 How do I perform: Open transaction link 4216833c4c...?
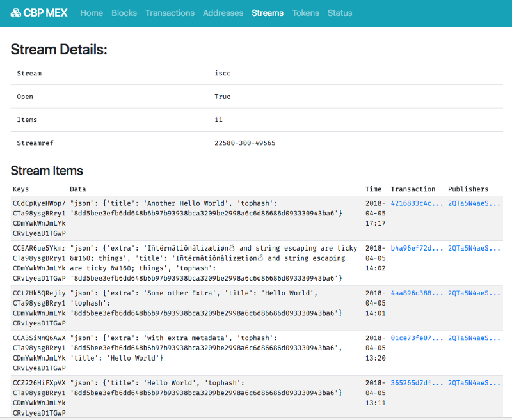(x=417, y=203)
